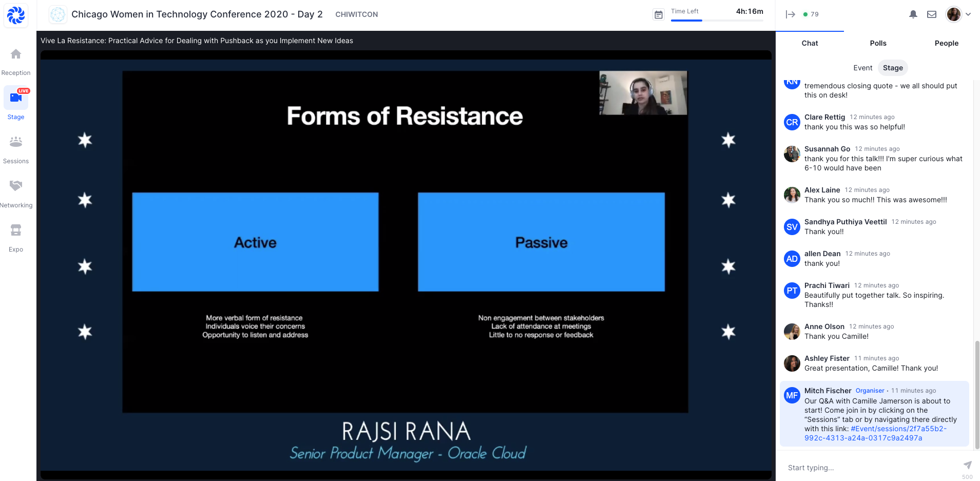Click the 500 character counter
980x481 pixels.
pyautogui.click(x=967, y=477)
